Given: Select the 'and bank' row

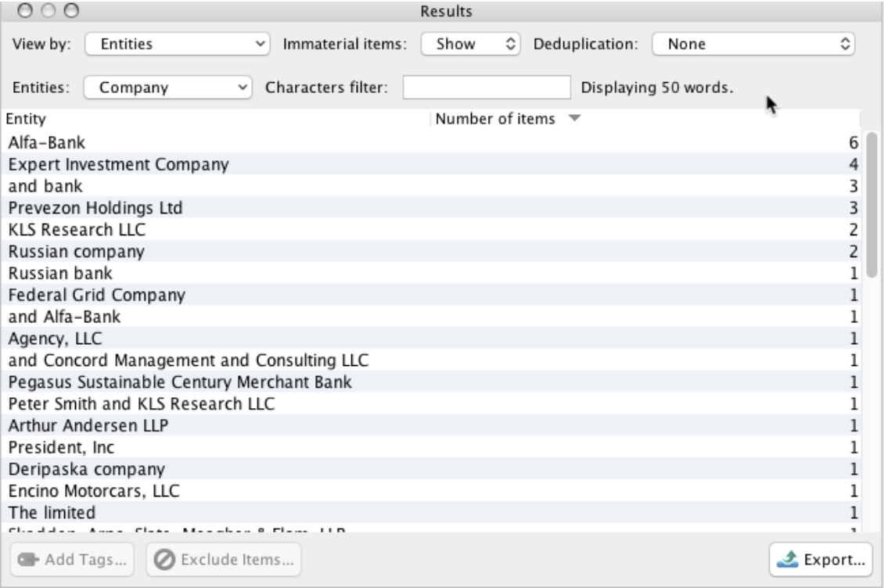Looking at the screenshot, I should point(432,186).
